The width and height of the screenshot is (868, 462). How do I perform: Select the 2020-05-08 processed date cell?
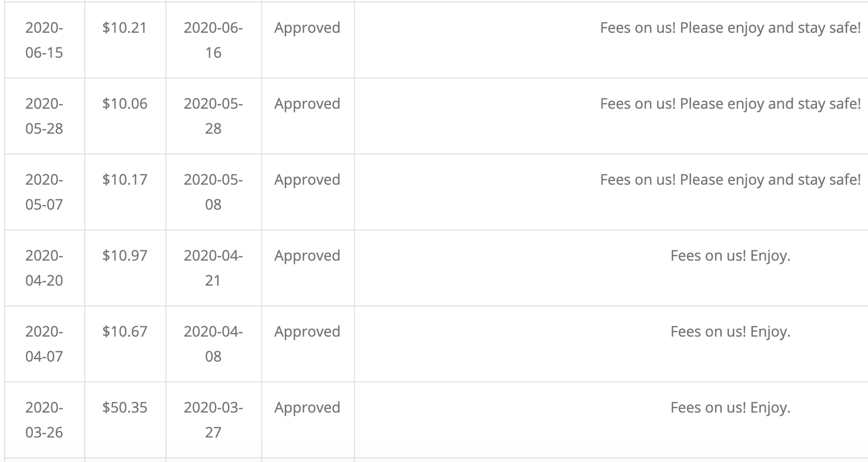click(x=213, y=192)
